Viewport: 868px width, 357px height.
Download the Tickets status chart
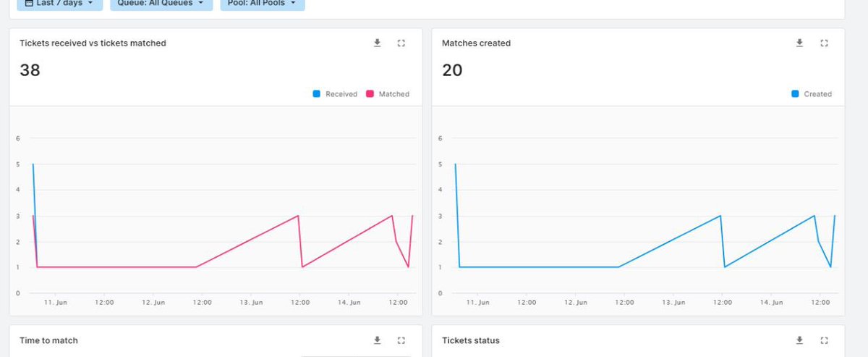coord(799,340)
